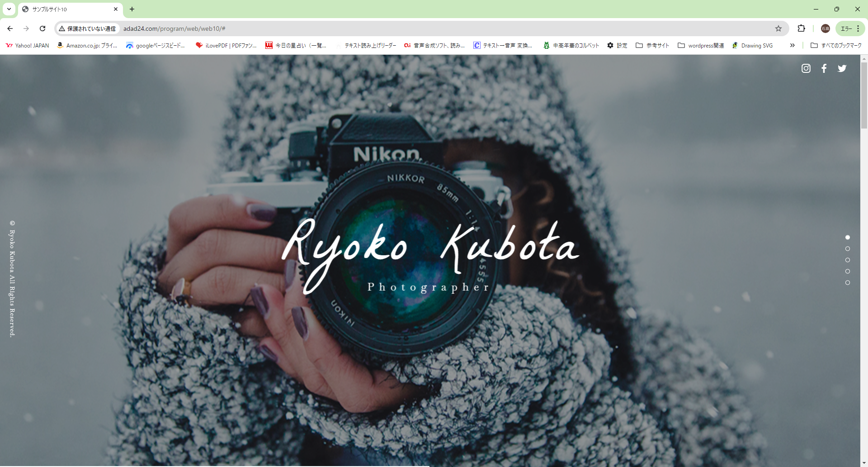Open the user profile avatar

(x=826, y=29)
